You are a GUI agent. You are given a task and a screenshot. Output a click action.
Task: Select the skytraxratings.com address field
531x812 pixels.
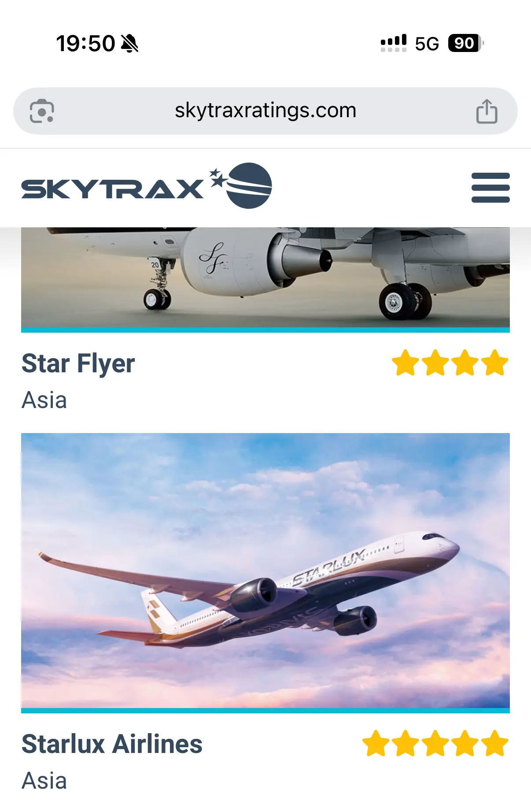265,111
